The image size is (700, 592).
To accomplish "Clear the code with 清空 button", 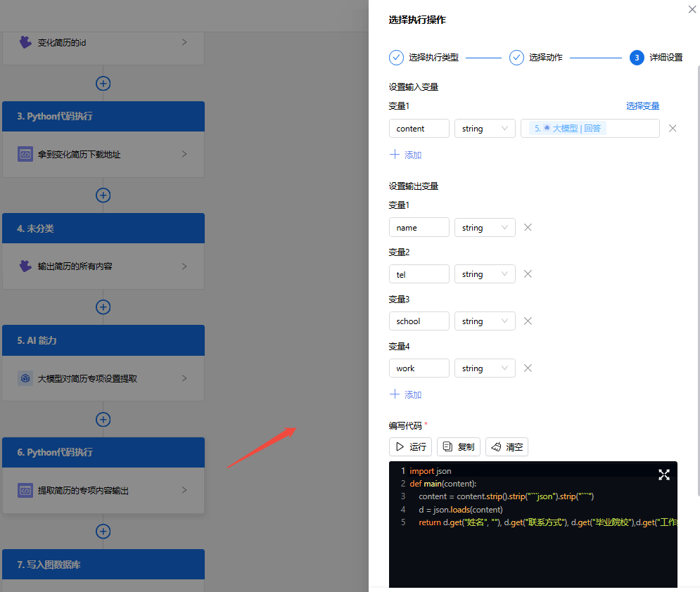I will (507, 446).
